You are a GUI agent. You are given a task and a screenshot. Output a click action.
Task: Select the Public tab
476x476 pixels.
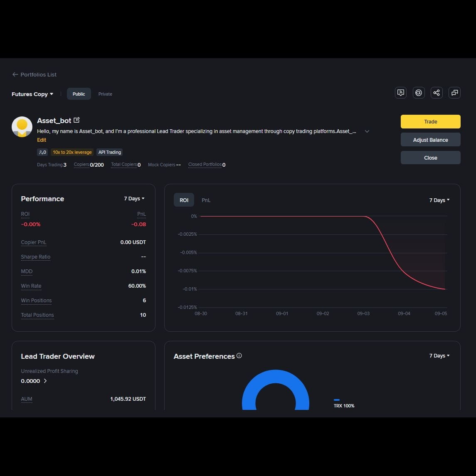79,94
